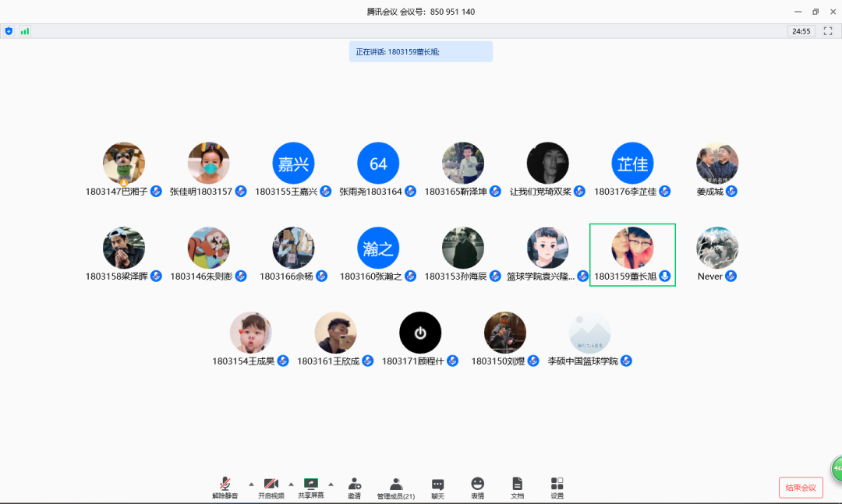Expand the audio options arrow beside microphone
The image size is (842, 504).
251,484
